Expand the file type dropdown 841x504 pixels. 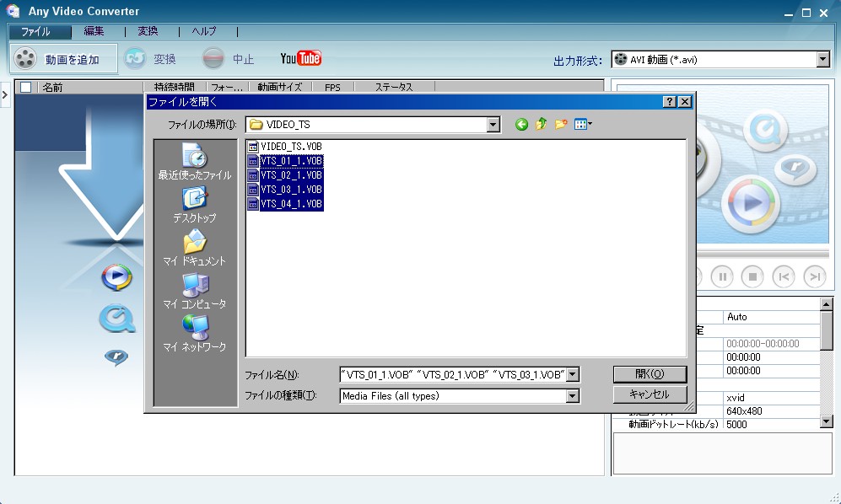(573, 396)
